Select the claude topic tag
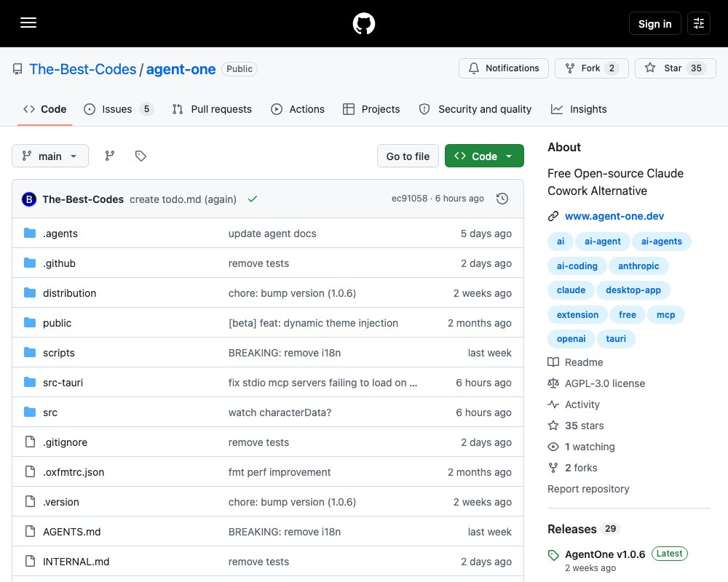 571,290
